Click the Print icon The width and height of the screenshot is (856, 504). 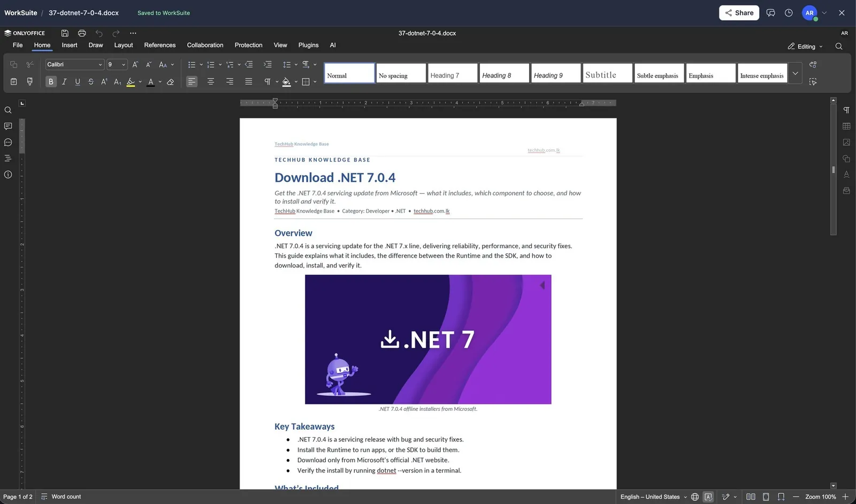pyautogui.click(x=82, y=33)
